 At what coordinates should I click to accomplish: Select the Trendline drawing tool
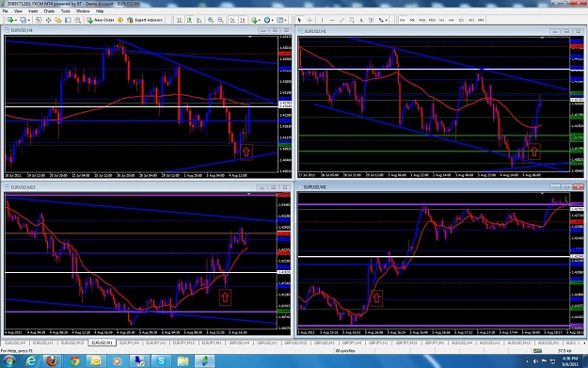coord(342,20)
